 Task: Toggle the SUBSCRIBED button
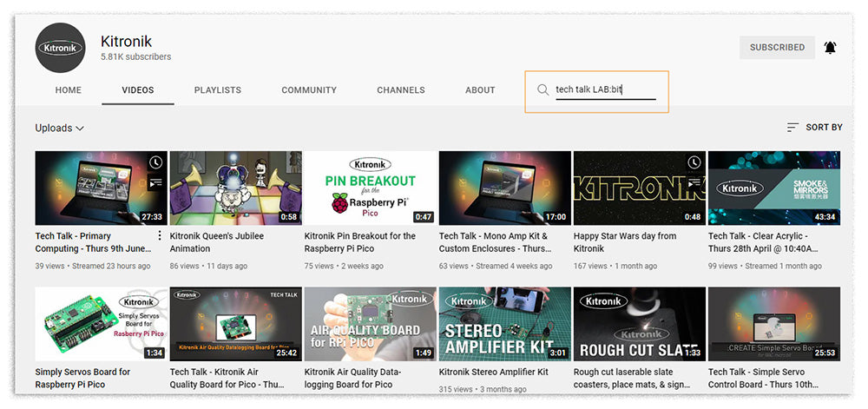tap(777, 48)
